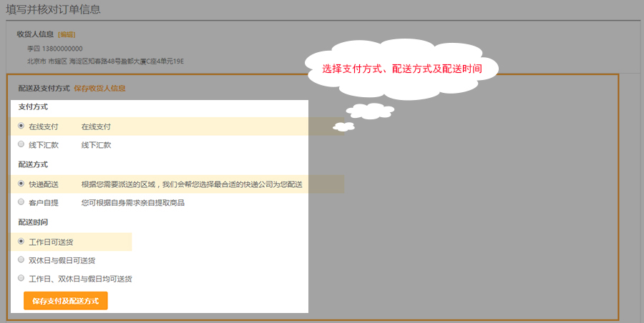This screenshot has width=644, height=323.
Task: Click the 保存收货人信息 link
Action: (x=99, y=88)
